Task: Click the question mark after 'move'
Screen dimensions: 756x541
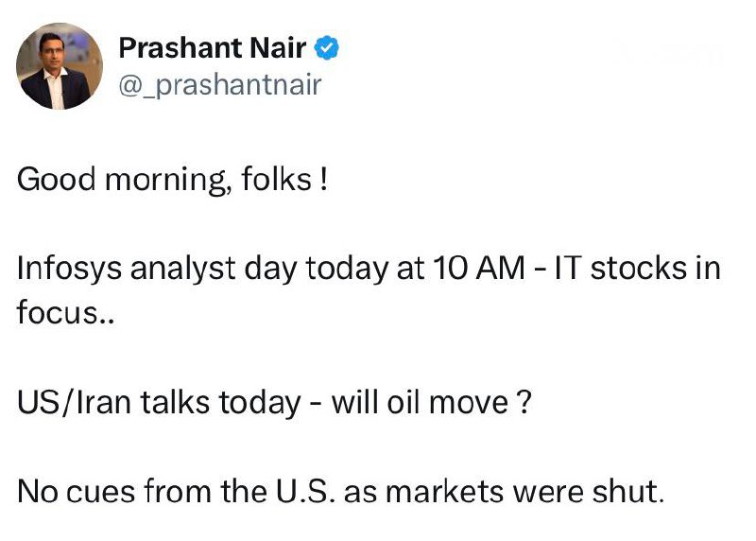Action: click(521, 403)
